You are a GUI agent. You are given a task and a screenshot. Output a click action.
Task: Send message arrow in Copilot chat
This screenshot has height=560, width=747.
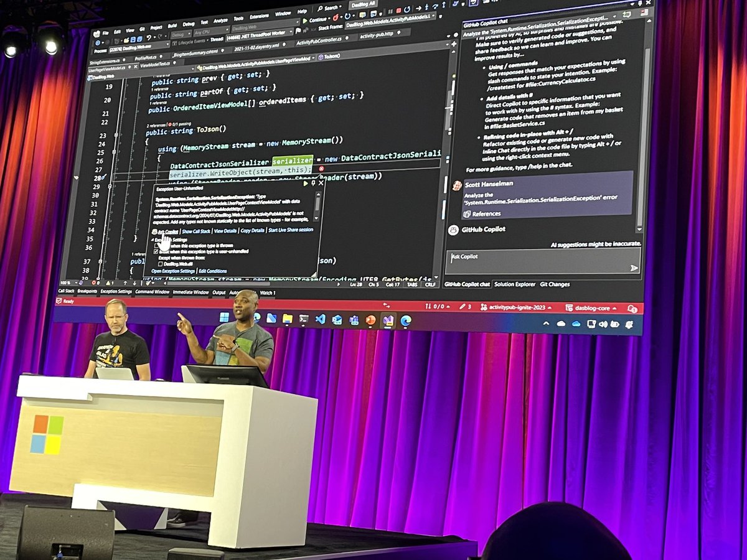pyautogui.click(x=634, y=268)
